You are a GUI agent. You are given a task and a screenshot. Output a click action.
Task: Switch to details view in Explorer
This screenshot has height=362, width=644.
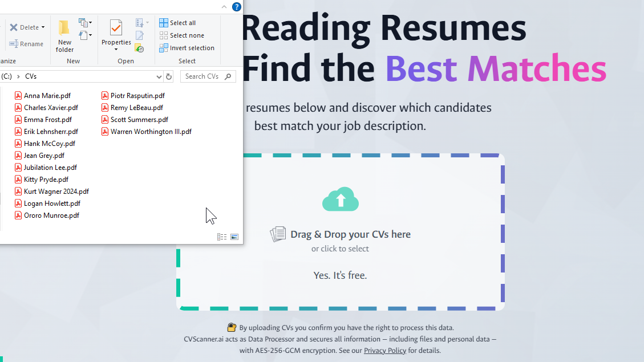[222, 237]
